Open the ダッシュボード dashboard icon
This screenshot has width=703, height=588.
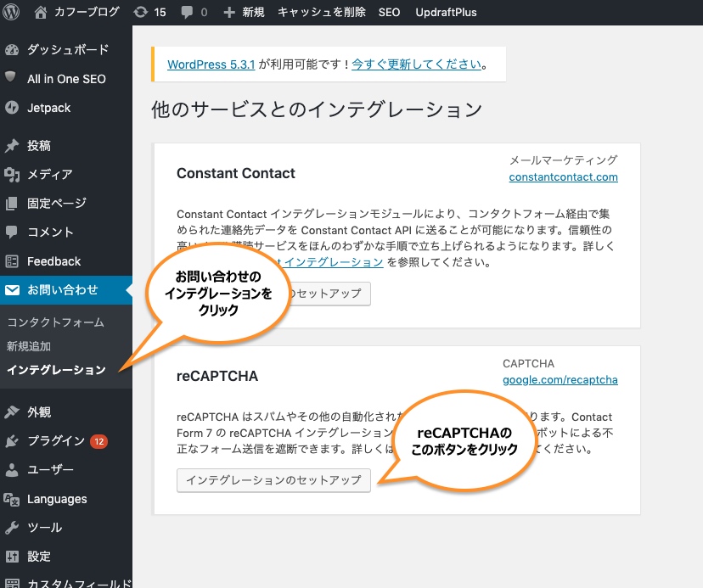click(12, 50)
